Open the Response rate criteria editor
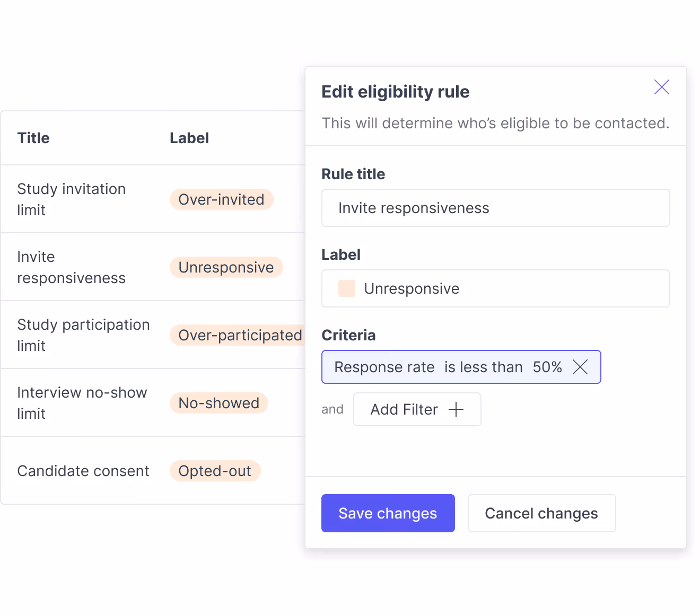Image resolution: width=700 pixels, height=615 pixels. tap(383, 367)
